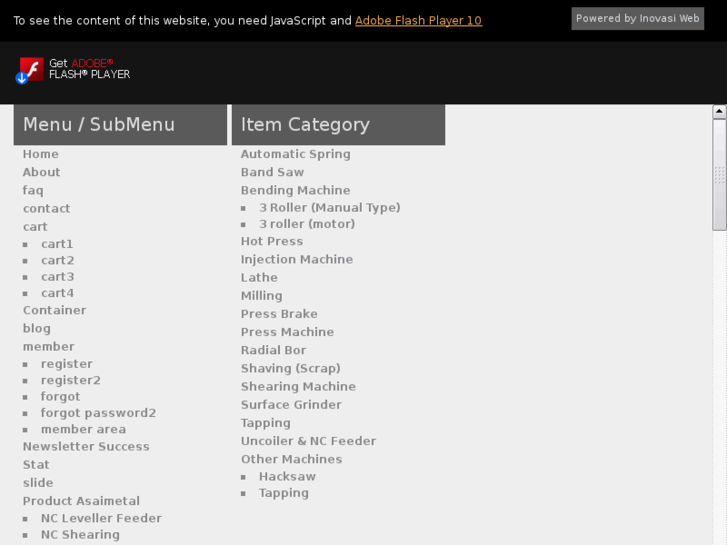
Task: Select the contact menu link
Action: click(47, 208)
